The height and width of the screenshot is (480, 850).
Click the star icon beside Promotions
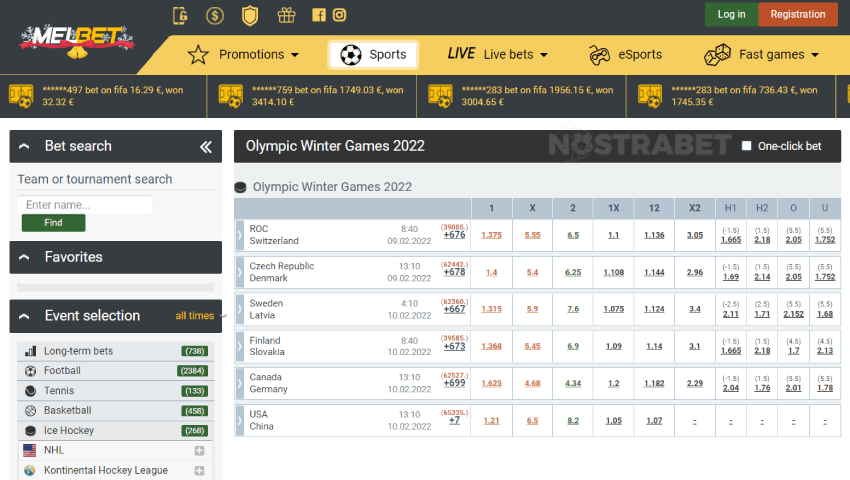coord(198,55)
